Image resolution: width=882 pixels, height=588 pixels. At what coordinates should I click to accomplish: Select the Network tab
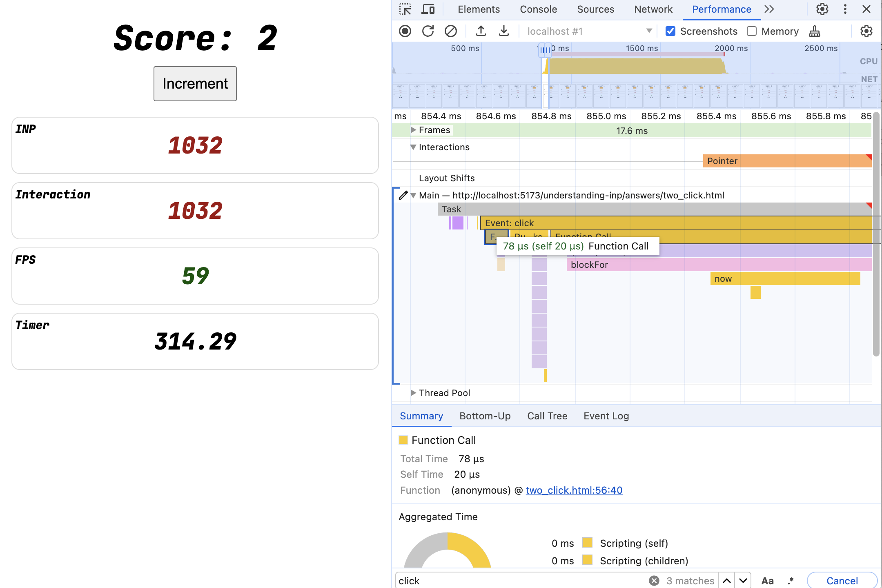(x=653, y=9)
